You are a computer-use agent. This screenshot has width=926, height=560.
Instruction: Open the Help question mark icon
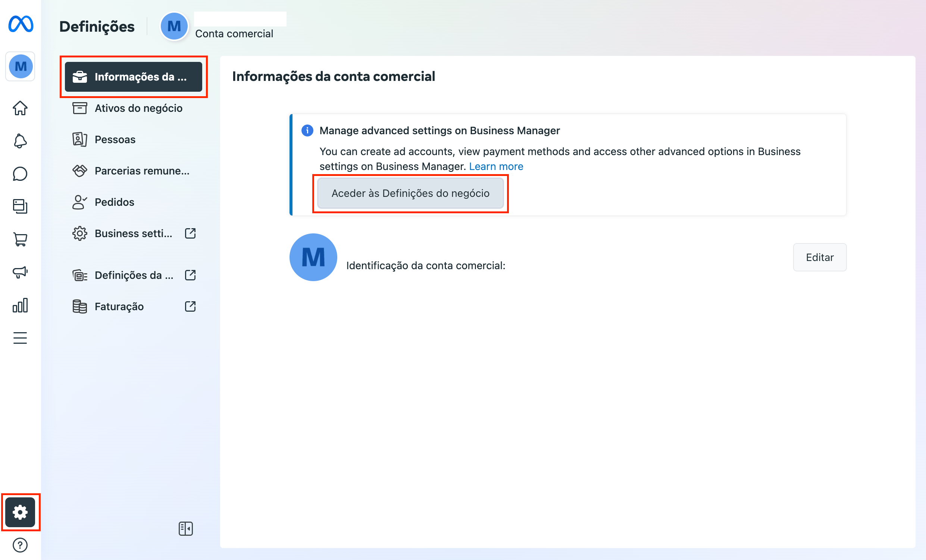click(20, 545)
